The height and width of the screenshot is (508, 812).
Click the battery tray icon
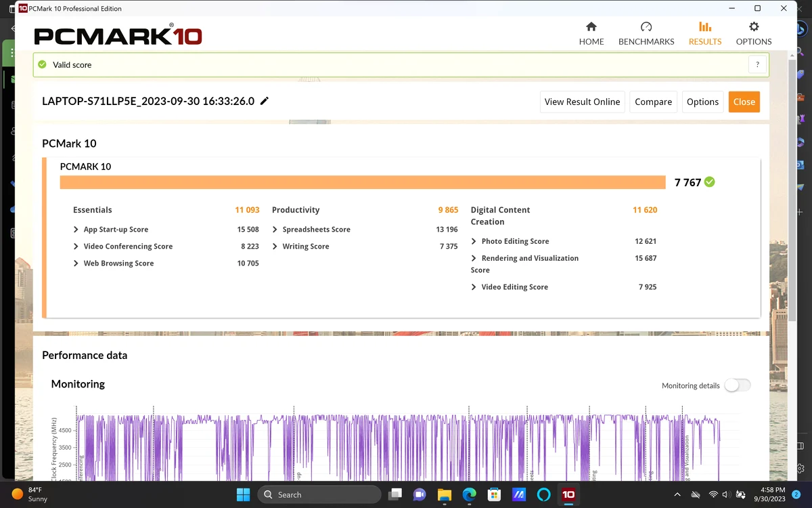(x=741, y=494)
